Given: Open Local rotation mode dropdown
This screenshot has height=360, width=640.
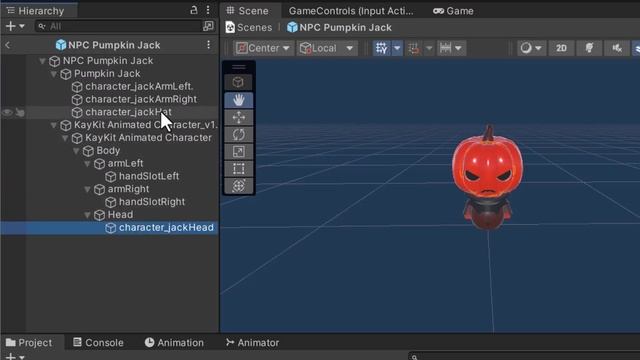Looking at the screenshot, I should (x=327, y=48).
